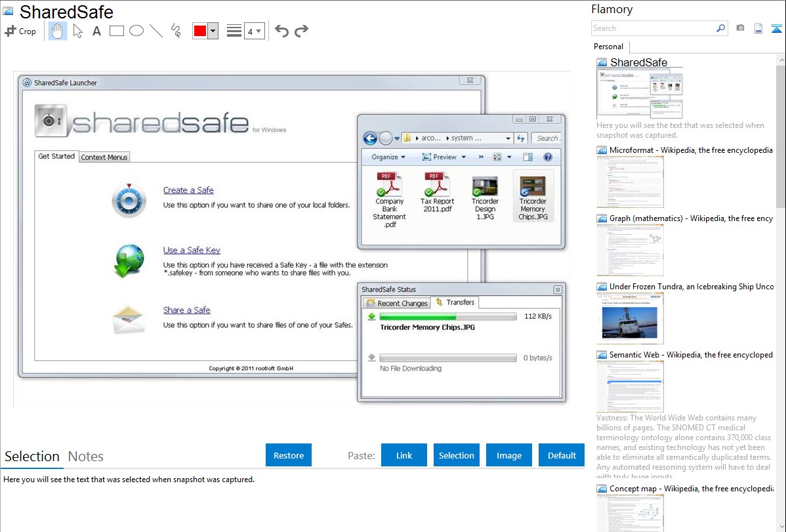Select Tricorder Memory Chips.JPG file

(x=533, y=196)
